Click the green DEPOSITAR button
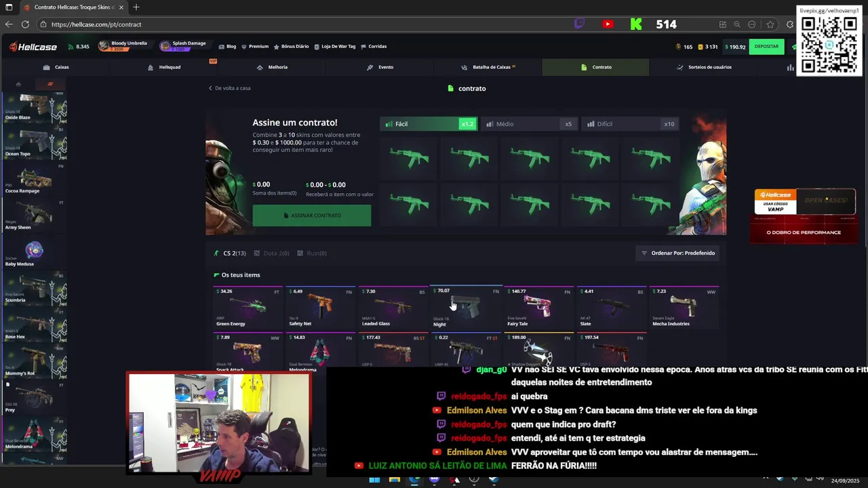Viewport: 868px width, 488px height. (x=766, y=47)
